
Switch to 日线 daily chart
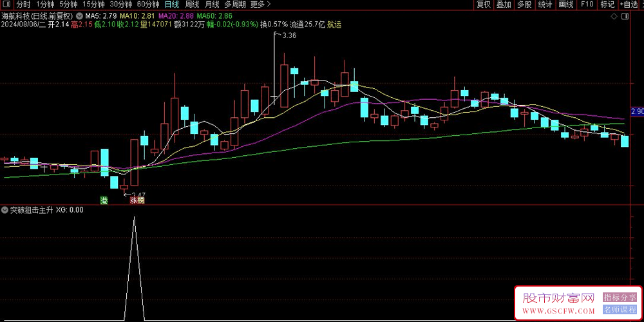[x=172, y=5]
